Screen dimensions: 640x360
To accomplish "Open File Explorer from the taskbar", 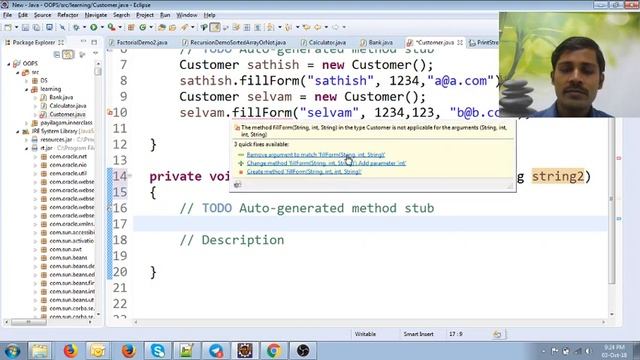I will tap(40, 351).
